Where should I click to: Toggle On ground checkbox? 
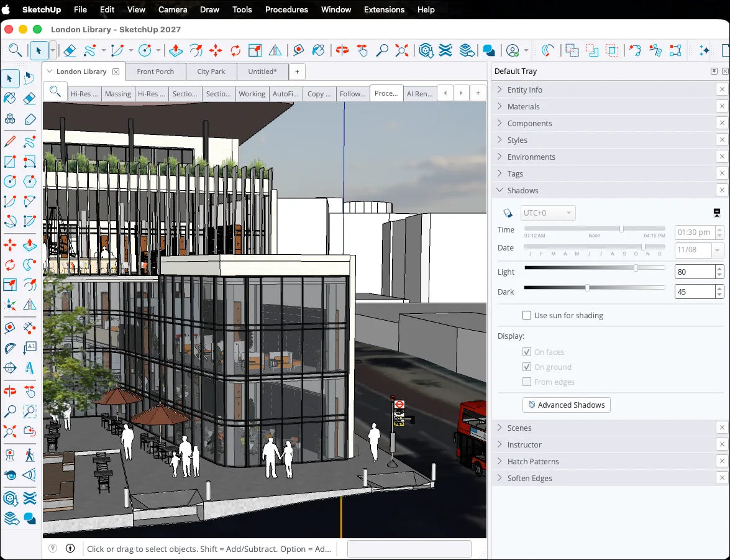click(x=527, y=367)
